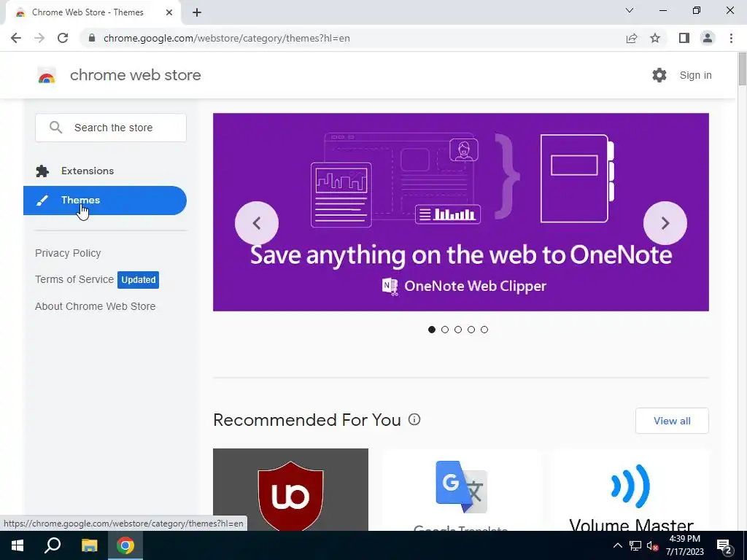Select the Themes category
The height and width of the screenshot is (560, 747).
pos(105,201)
